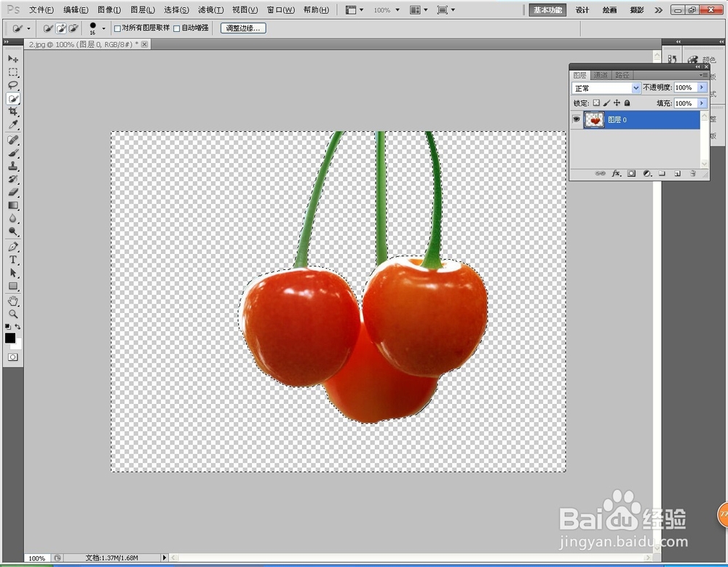Viewport: 728px width, 567px height.
Task: Select the Eyedropper tool
Action: [x=13, y=124]
